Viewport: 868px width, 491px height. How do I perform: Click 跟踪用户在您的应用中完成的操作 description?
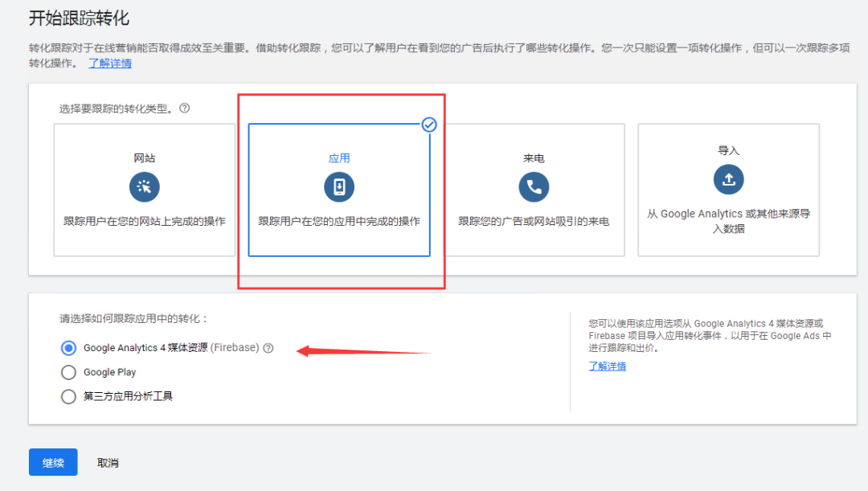(x=339, y=222)
